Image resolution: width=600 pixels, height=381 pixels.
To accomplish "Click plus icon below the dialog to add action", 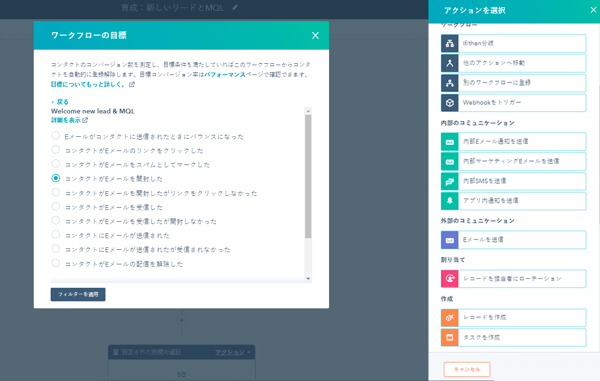I will [x=181, y=321].
